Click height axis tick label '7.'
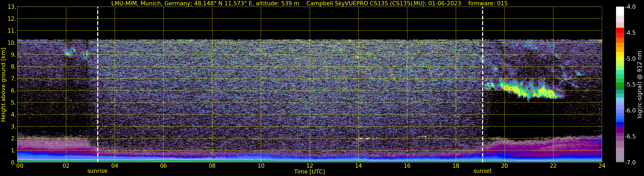Screen dimensions: 644x176 pyautogui.click(x=13, y=79)
